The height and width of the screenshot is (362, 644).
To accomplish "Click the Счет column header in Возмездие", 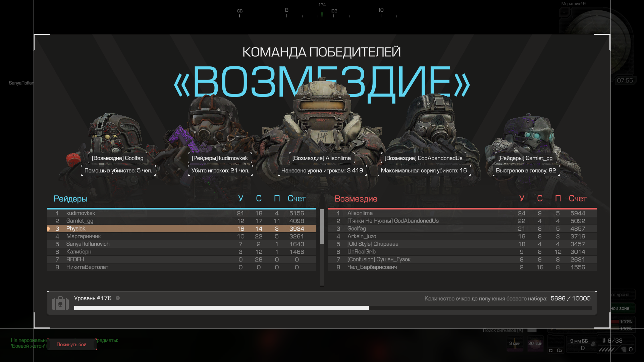I will [x=578, y=198].
